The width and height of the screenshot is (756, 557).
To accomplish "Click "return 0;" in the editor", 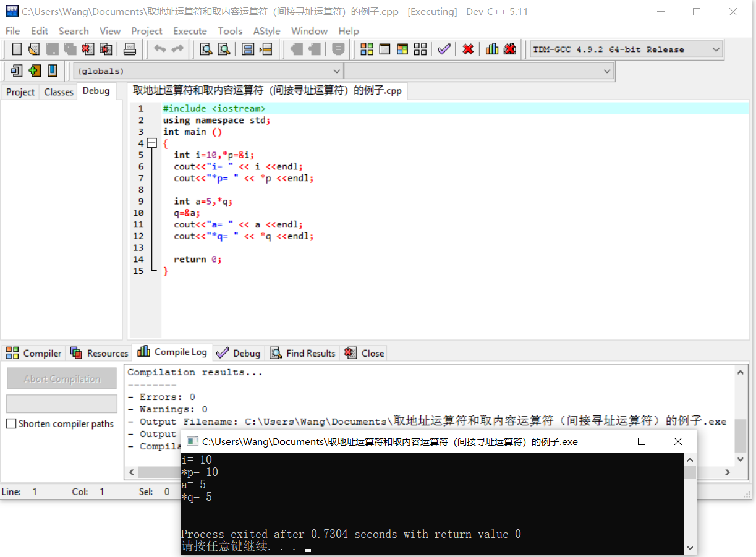I will [198, 260].
